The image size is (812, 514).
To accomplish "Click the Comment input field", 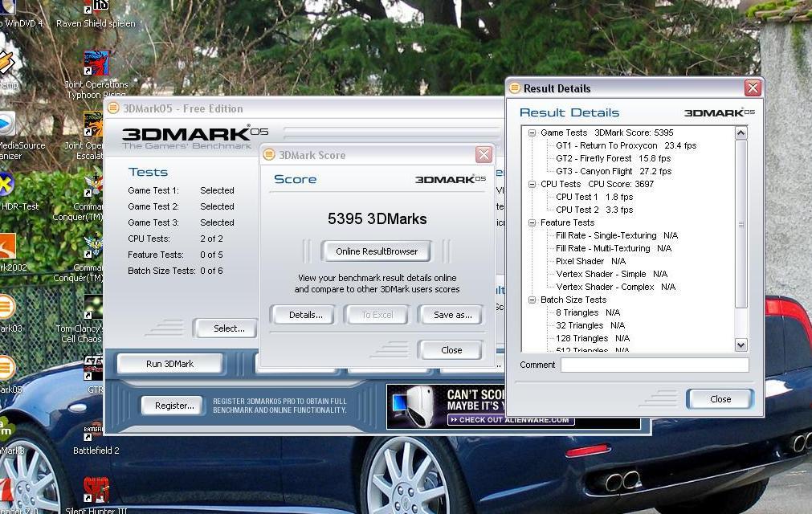I will coord(655,365).
